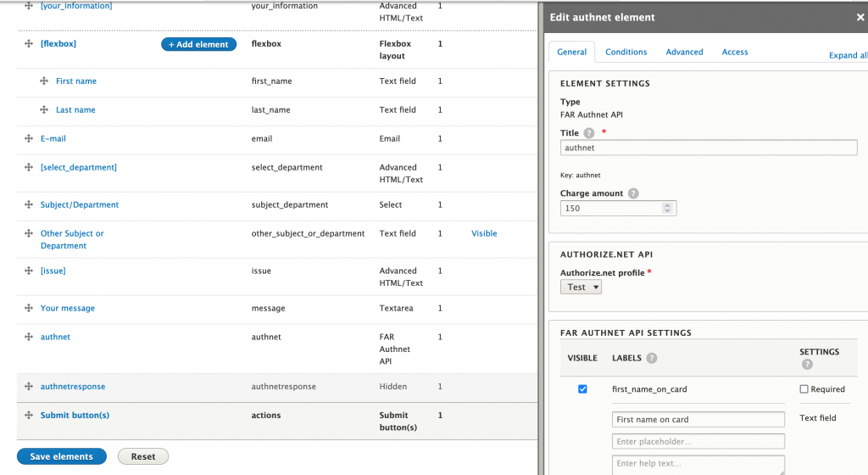Click the Save elements button
This screenshot has height=475, width=868.
61,456
